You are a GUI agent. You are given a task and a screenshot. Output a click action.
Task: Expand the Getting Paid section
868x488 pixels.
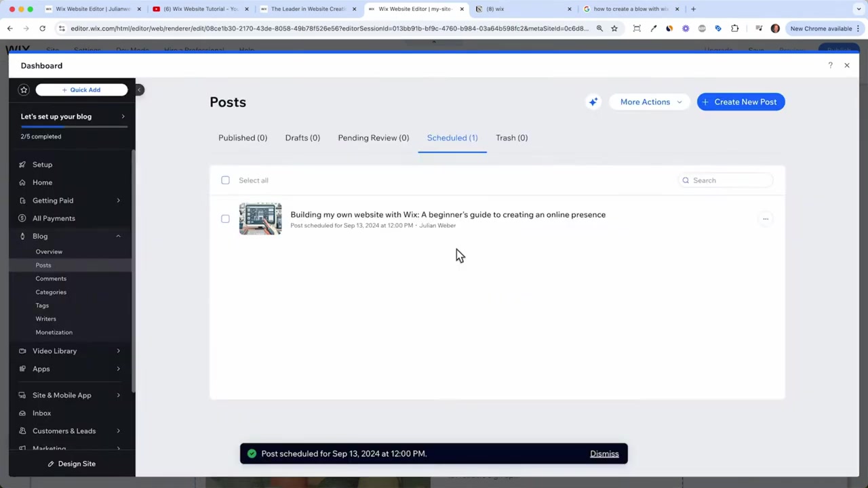(118, 201)
